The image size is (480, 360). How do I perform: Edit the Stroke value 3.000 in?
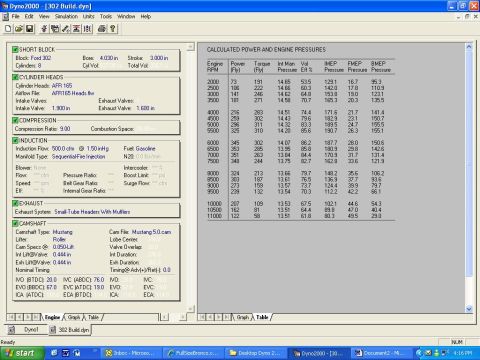[159, 58]
